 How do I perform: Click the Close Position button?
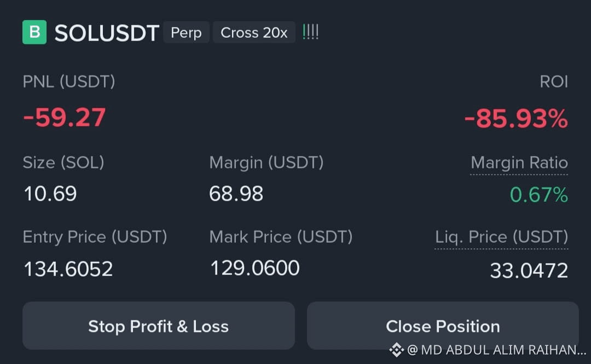443,326
